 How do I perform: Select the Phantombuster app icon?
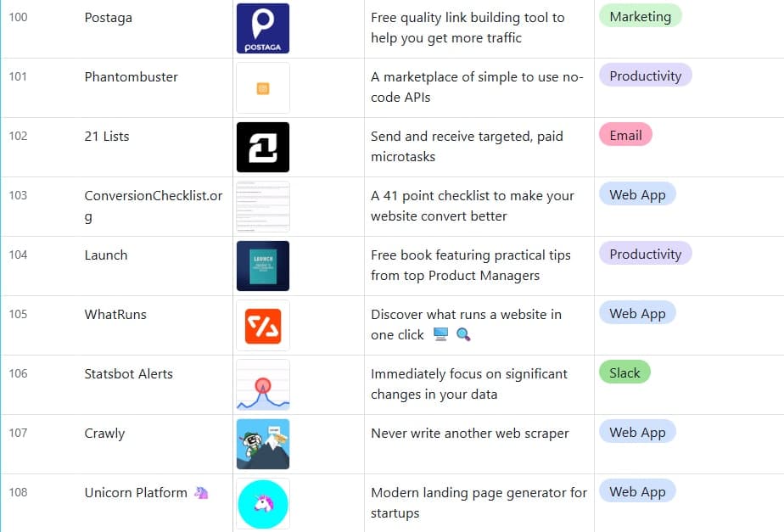click(x=263, y=87)
